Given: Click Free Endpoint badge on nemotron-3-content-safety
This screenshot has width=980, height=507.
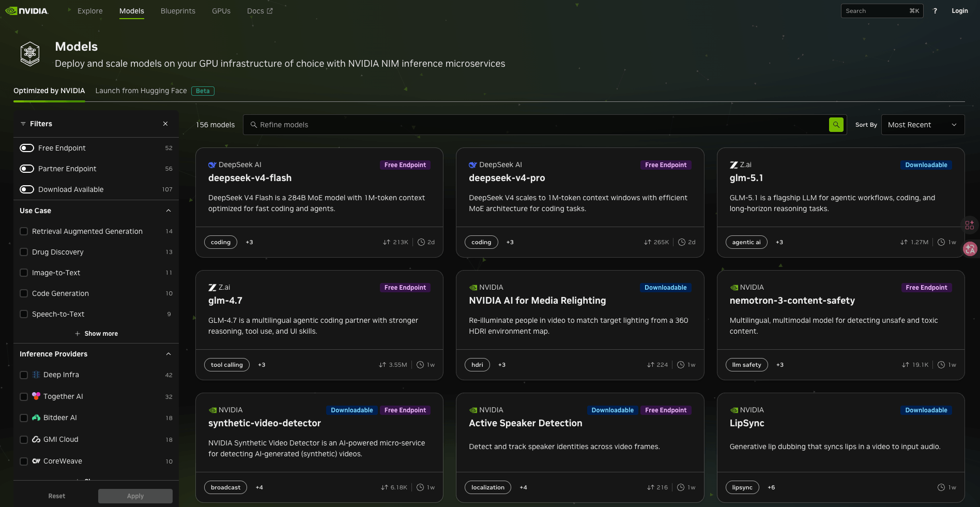Looking at the screenshot, I should click(x=926, y=288).
